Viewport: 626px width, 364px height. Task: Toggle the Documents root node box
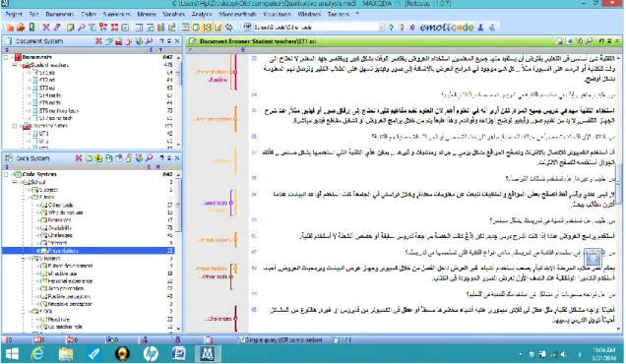(6, 57)
